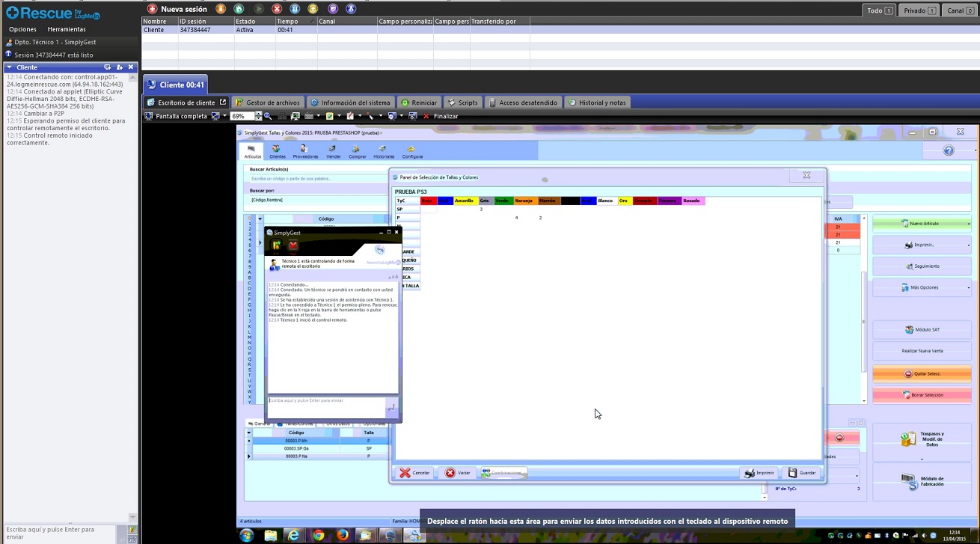Expand the laser pointer dropdown arrow
The image size is (980, 544).
380,116
